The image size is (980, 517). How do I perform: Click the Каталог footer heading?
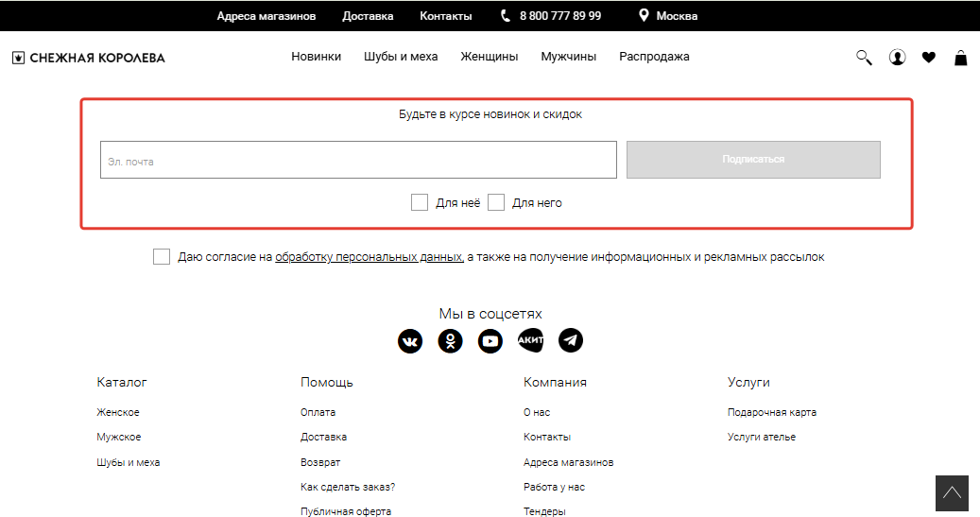click(x=122, y=382)
